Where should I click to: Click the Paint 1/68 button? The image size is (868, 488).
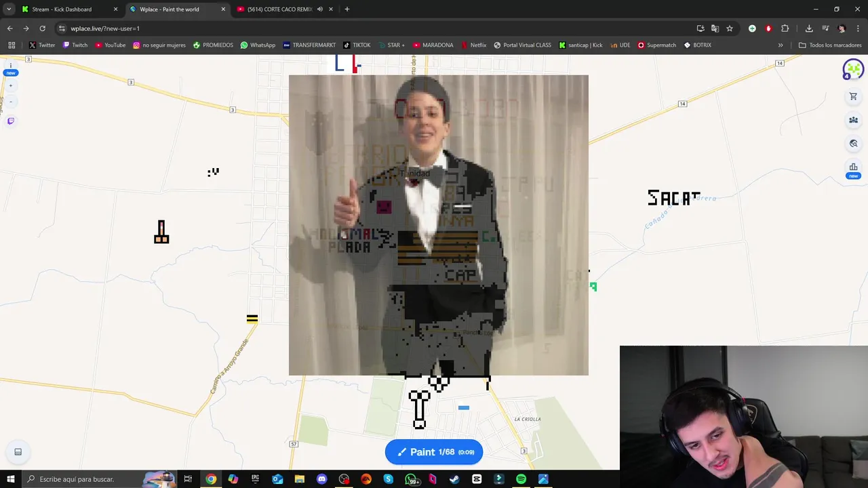pyautogui.click(x=434, y=452)
